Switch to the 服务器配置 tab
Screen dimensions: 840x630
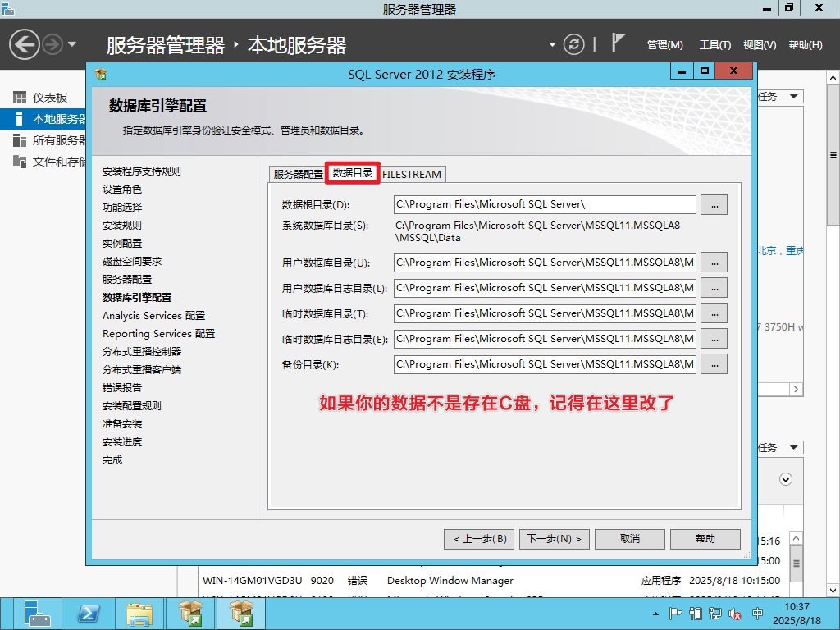[298, 174]
